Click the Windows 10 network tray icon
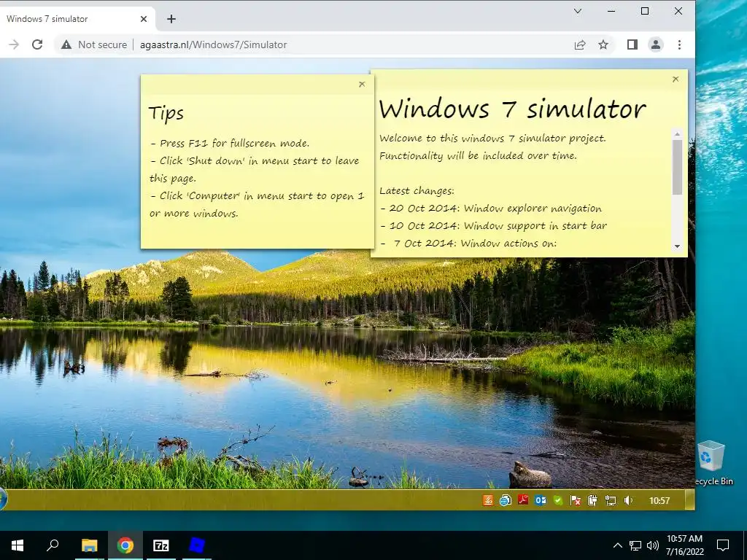747x560 pixels. (x=635, y=545)
